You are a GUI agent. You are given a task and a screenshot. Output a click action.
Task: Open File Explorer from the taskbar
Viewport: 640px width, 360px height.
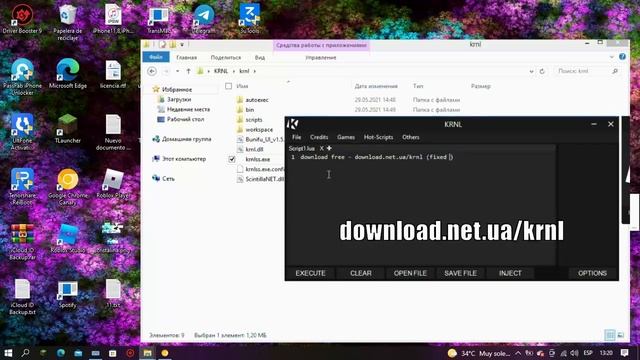coord(147,353)
